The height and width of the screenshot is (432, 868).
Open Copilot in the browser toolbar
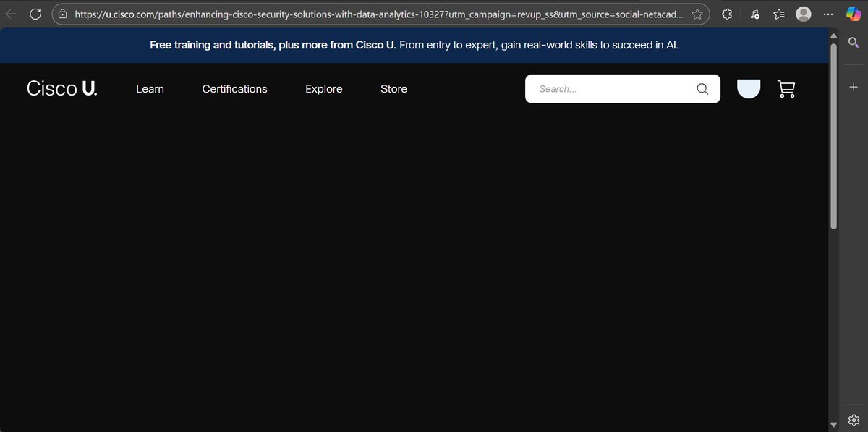point(854,13)
